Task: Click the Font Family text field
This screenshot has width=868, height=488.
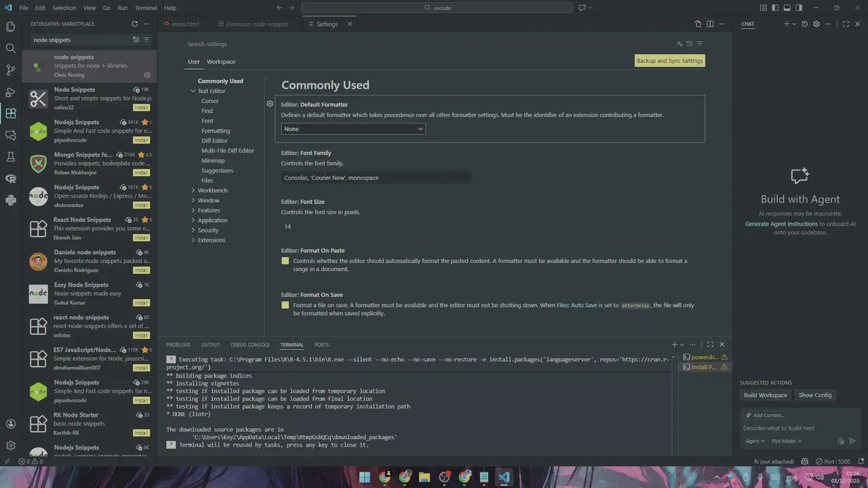Action: click(x=376, y=178)
